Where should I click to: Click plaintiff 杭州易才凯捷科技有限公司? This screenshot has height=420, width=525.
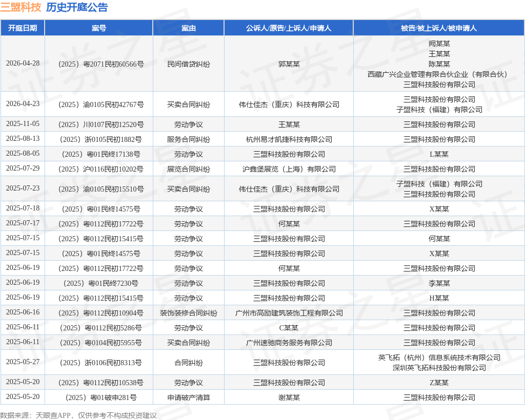[x=289, y=139]
